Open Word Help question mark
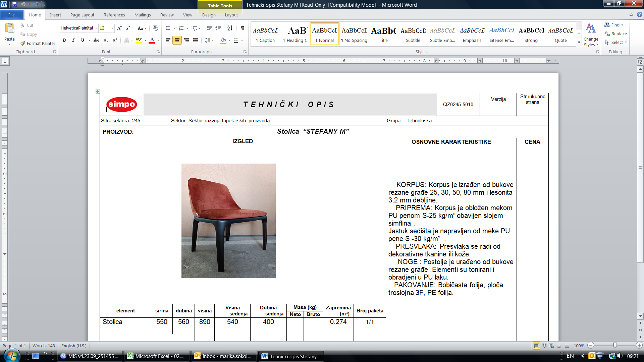Viewport: 644px width, 362px height. pos(639,15)
